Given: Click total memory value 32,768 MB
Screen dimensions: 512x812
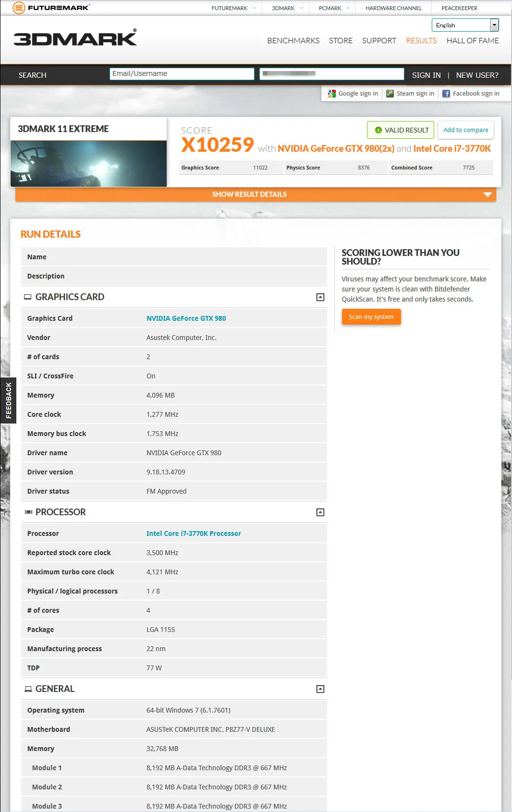Looking at the screenshot, I should (162, 749).
